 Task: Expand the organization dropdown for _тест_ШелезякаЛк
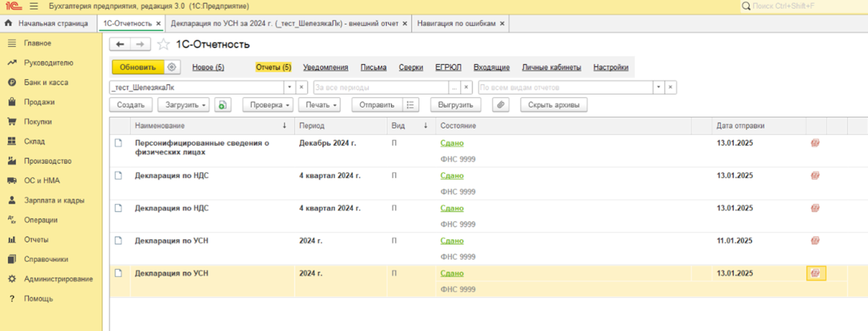(x=289, y=87)
